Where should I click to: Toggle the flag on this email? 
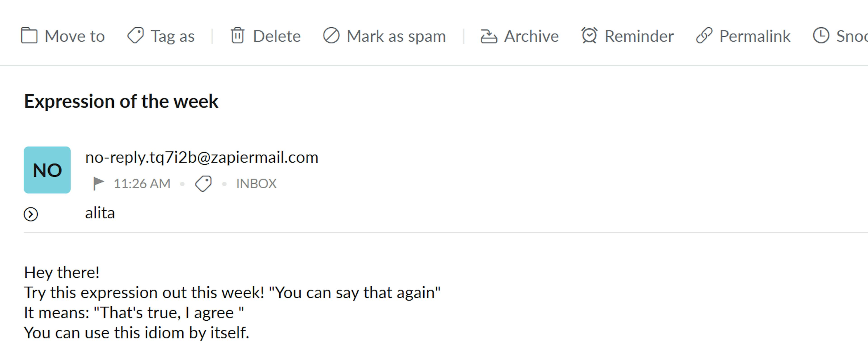coord(98,184)
